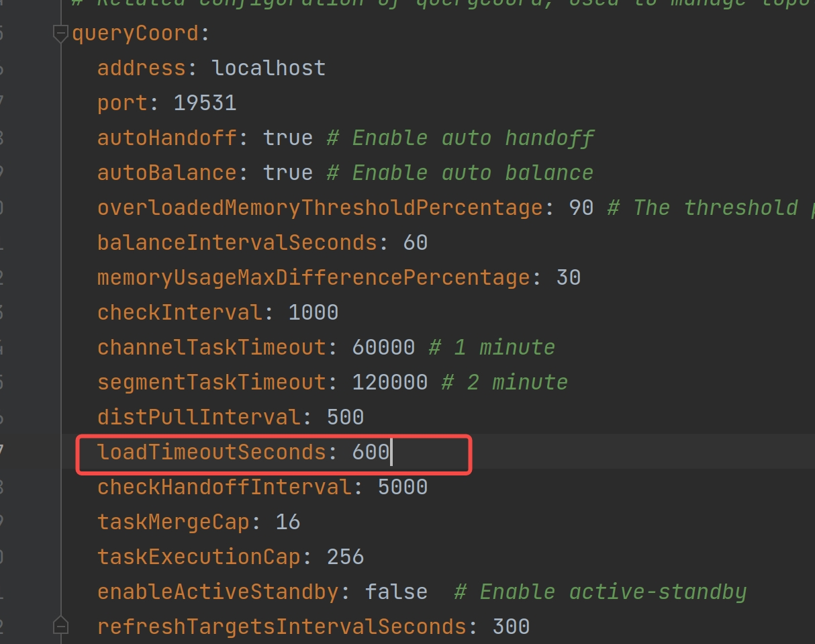The height and width of the screenshot is (644, 815).
Task: Click the overloadedMemoryThresholdPercentage key
Action: pos(320,208)
